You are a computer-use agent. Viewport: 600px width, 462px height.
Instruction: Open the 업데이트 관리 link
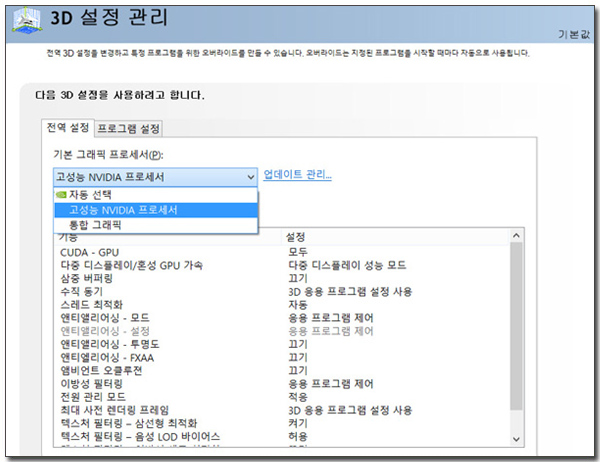point(297,175)
